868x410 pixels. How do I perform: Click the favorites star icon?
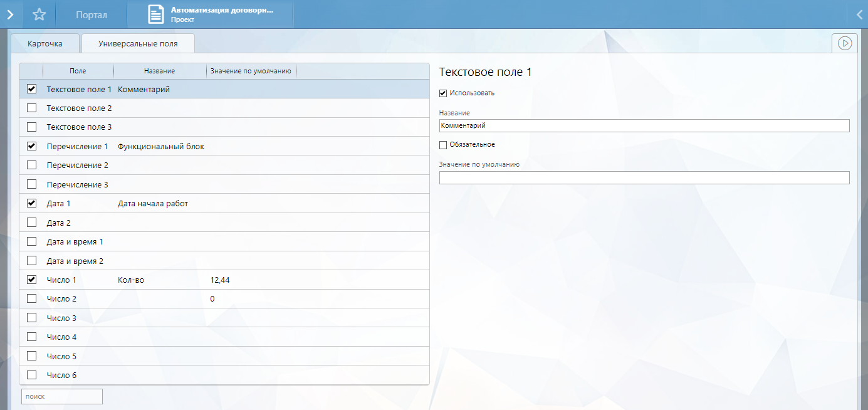(x=39, y=14)
